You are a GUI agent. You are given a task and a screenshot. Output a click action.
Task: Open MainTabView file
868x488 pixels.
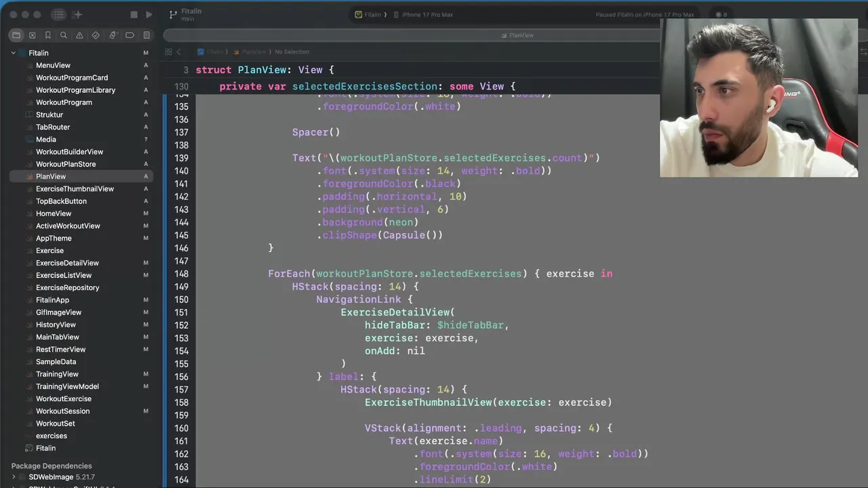(57, 337)
